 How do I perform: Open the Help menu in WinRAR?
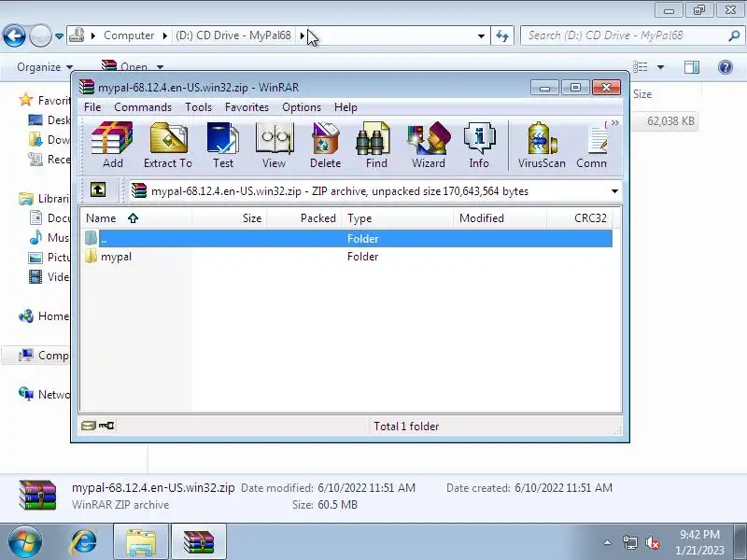(x=345, y=107)
